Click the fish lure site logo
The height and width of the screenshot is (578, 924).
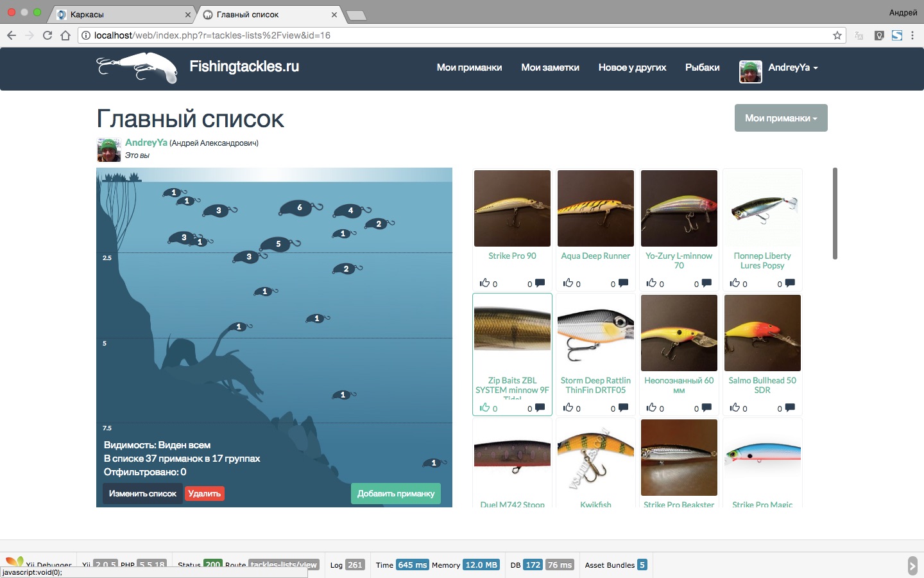pyautogui.click(x=137, y=67)
